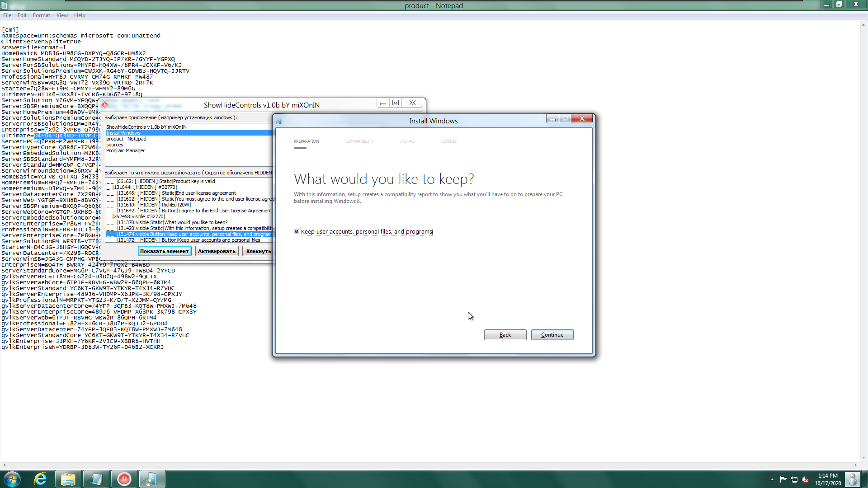
Task: Select control row 131370 What would you like
Action: pos(189,222)
